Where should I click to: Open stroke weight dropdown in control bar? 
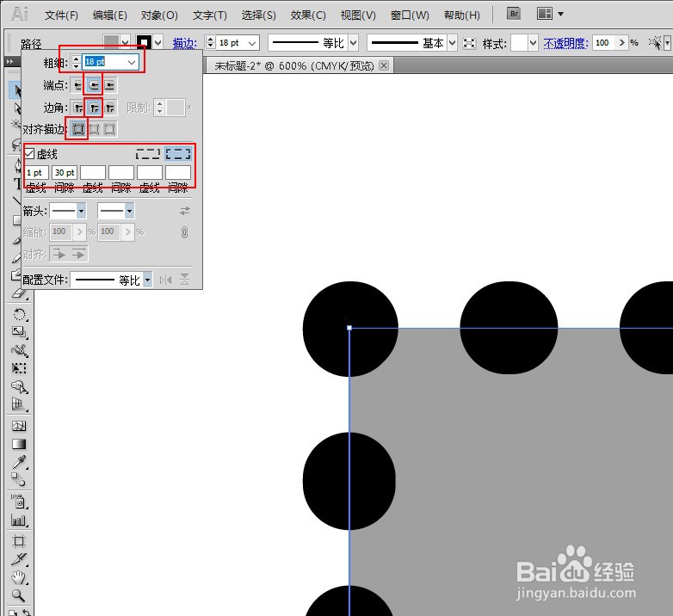point(252,43)
